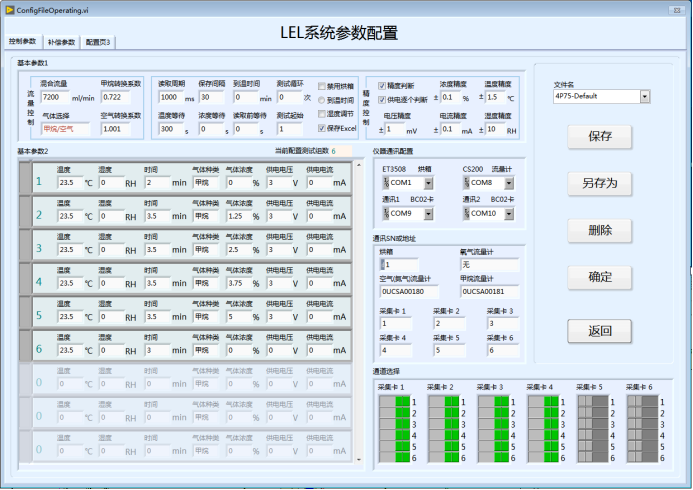693x490 pixels.
Task: Open the 通讯2 BC02卡 COM10 dropdown
Action: tap(509, 213)
